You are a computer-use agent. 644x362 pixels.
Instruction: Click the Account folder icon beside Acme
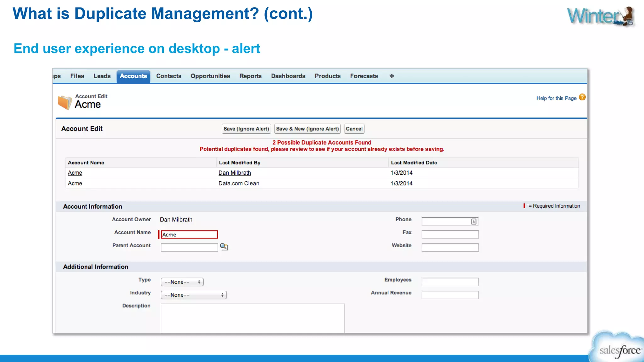pos(65,102)
